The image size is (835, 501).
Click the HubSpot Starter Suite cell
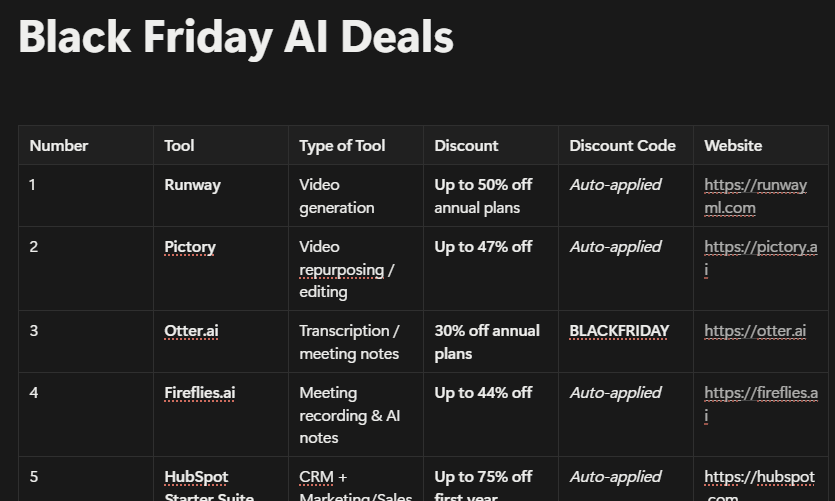point(209,486)
